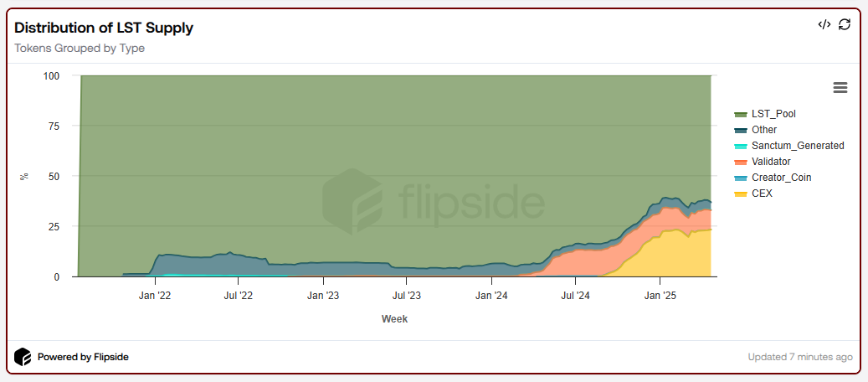
Task: Click the Week x-axis title
Action: [394, 319]
